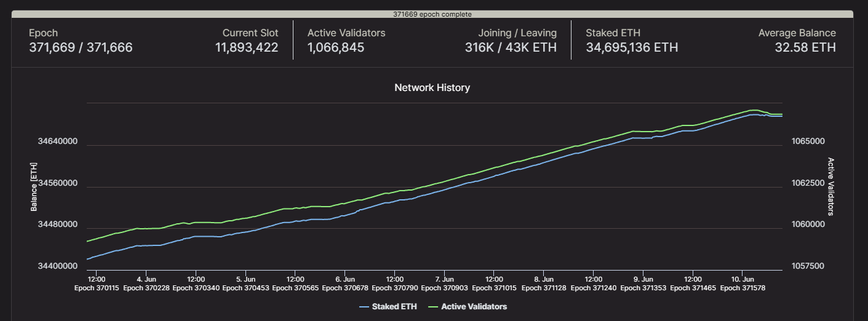Click the Average Balance label heading
Screen dimensions: 868x321
(797, 33)
